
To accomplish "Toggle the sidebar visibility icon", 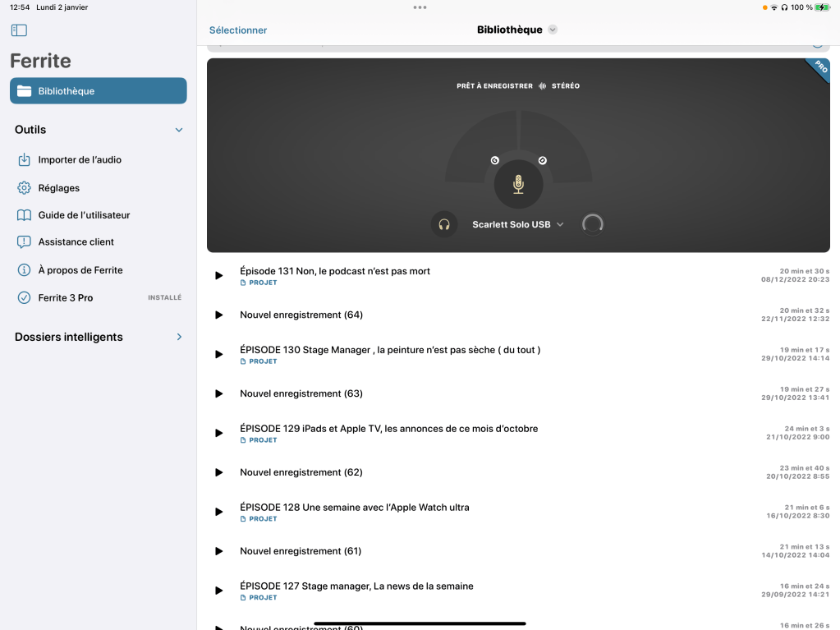I will tap(19, 30).
